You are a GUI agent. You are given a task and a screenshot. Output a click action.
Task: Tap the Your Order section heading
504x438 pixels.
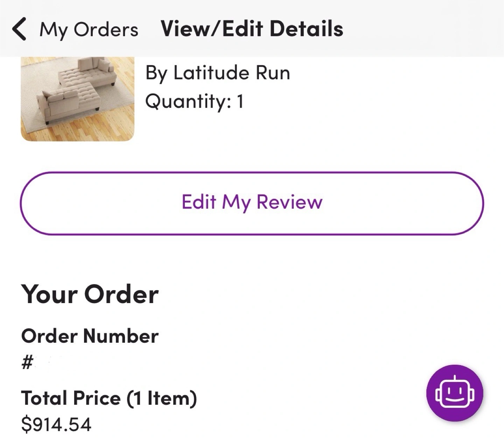pos(90,294)
